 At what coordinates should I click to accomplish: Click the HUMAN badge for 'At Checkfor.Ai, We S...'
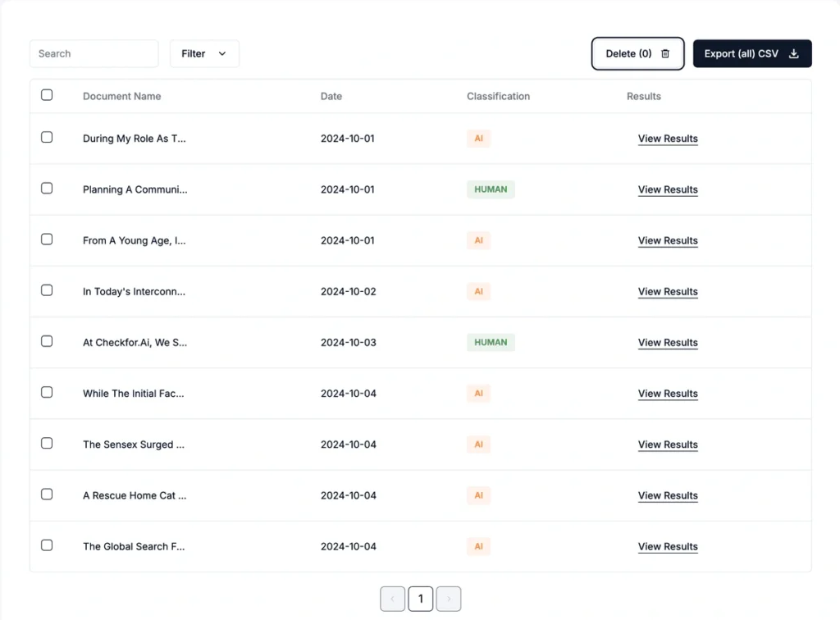491,342
